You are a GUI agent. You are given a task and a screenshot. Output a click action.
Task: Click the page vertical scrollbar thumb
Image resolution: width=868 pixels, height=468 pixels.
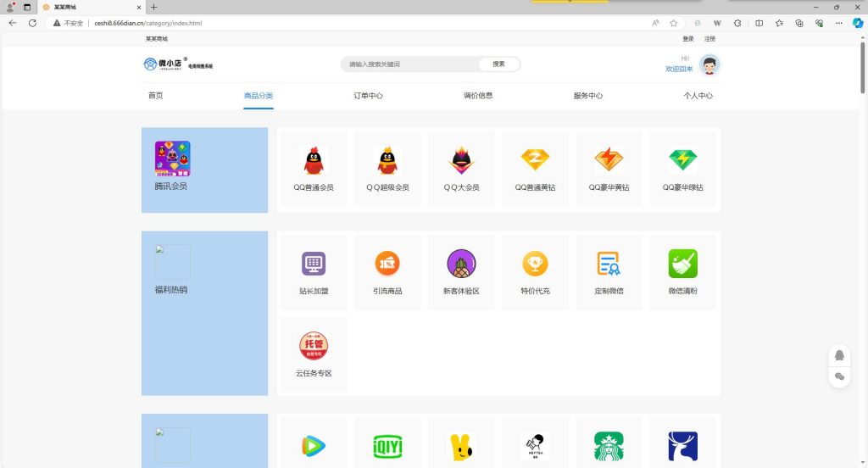pos(862,66)
